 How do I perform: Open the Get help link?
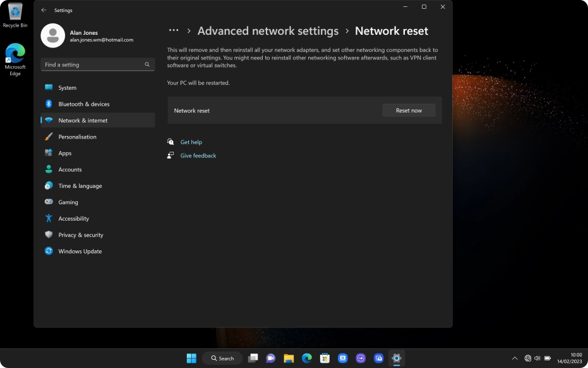coord(191,142)
